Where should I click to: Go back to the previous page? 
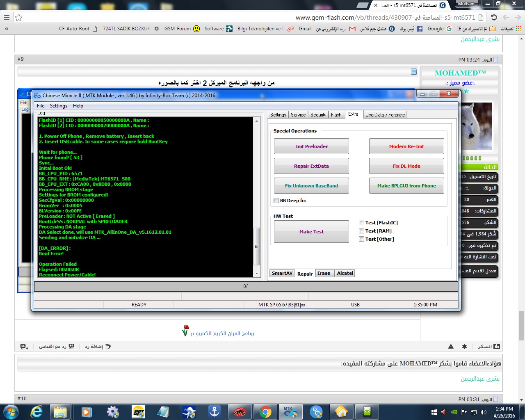(x=518, y=18)
